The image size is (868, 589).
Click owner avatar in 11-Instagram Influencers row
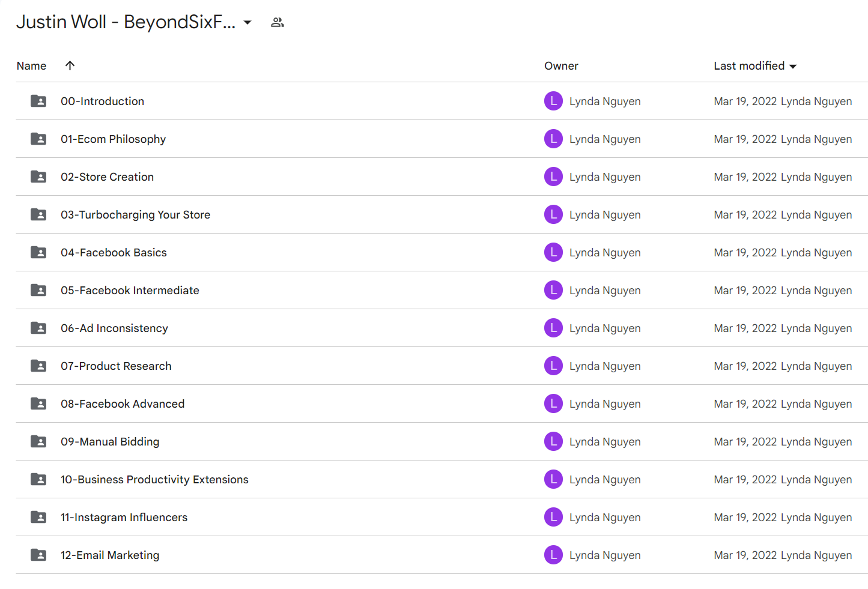(553, 517)
